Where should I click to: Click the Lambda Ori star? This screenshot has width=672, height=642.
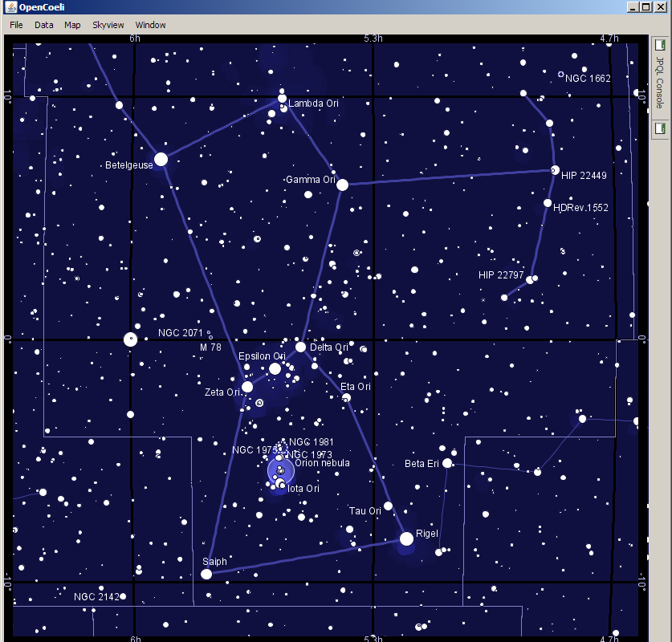pos(282,99)
